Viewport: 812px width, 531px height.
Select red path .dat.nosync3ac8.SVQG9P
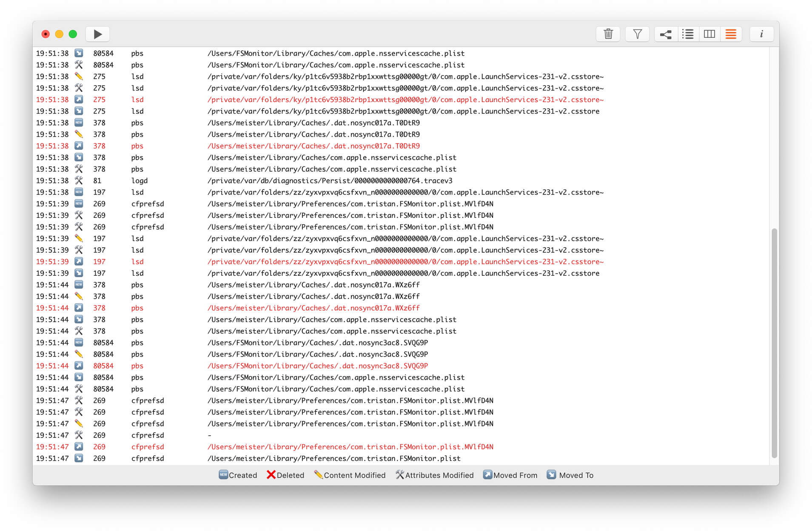coord(317,365)
